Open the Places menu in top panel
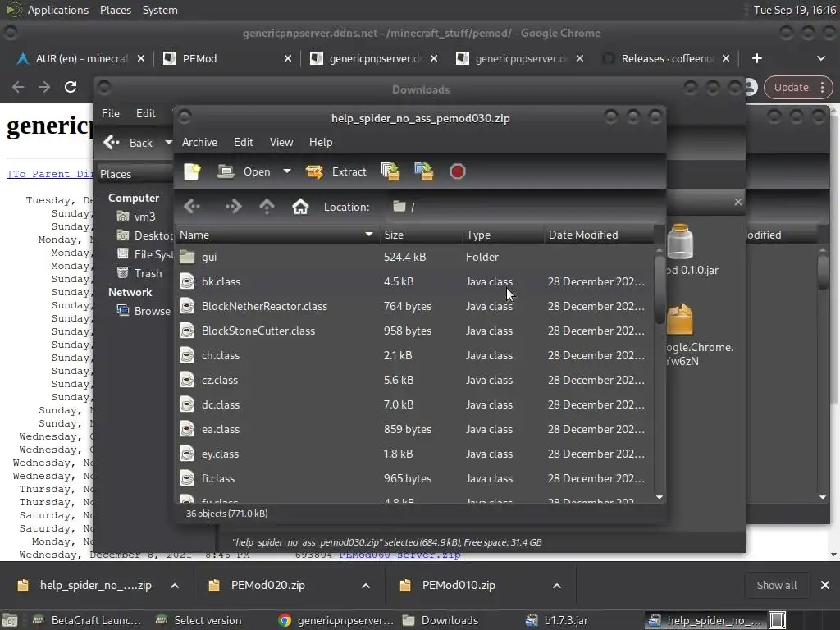This screenshot has width=840, height=630. click(x=115, y=10)
